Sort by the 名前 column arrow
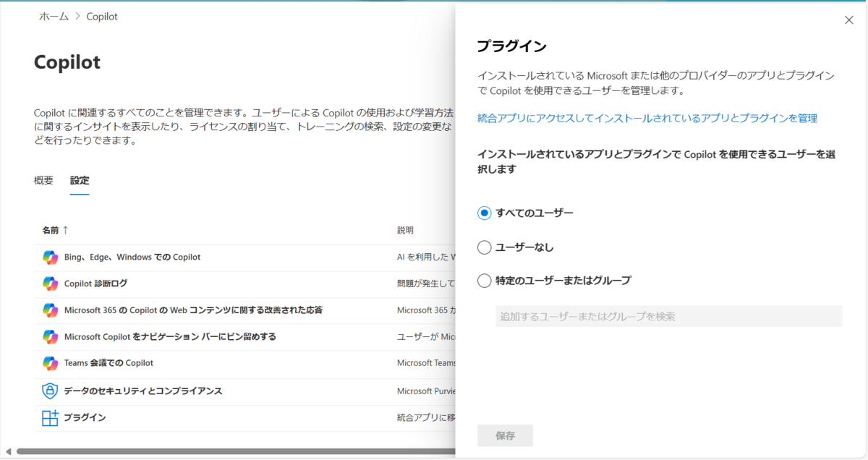868x460 pixels. pos(65,230)
